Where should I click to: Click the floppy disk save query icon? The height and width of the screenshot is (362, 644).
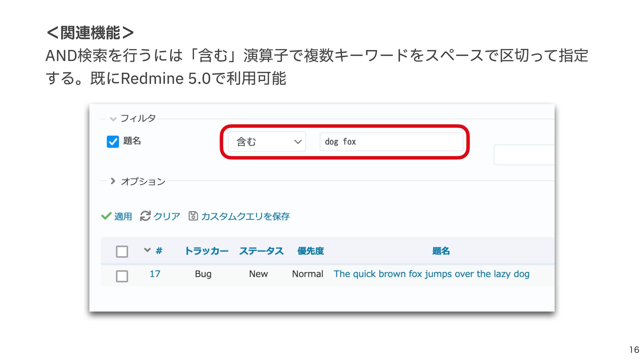point(193,216)
